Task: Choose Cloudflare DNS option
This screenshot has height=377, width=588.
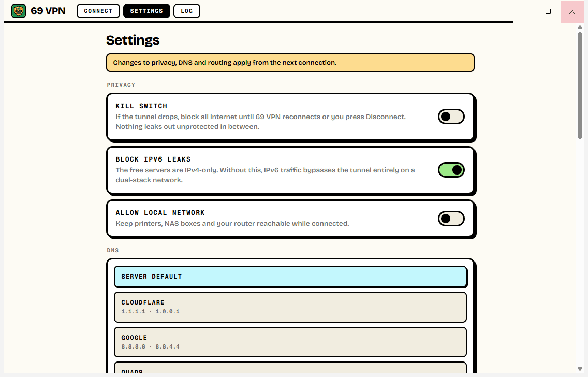Action: (290, 307)
